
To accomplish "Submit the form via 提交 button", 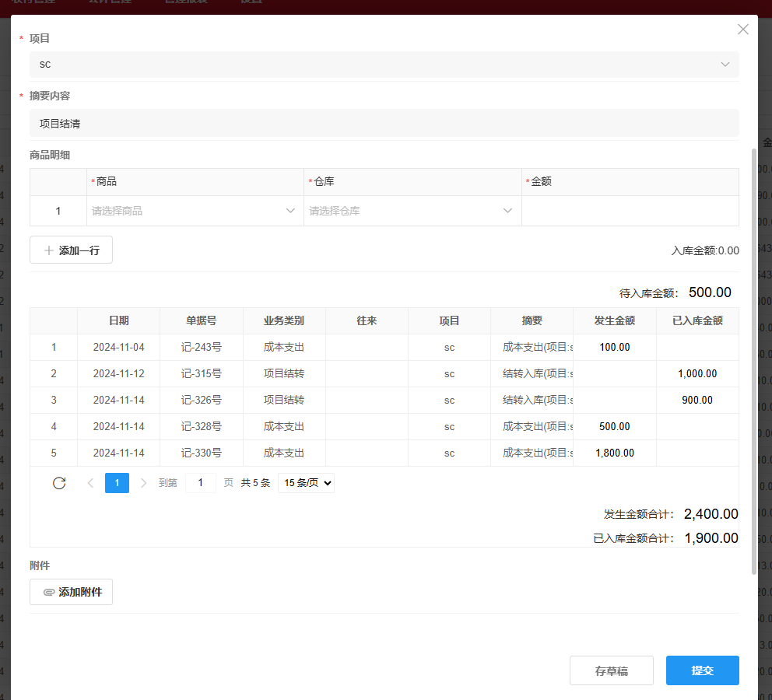I will pos(702,670).
